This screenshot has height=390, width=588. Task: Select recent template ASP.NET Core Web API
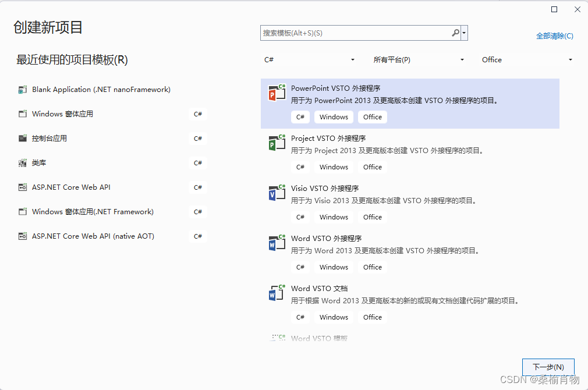point(112,187)
